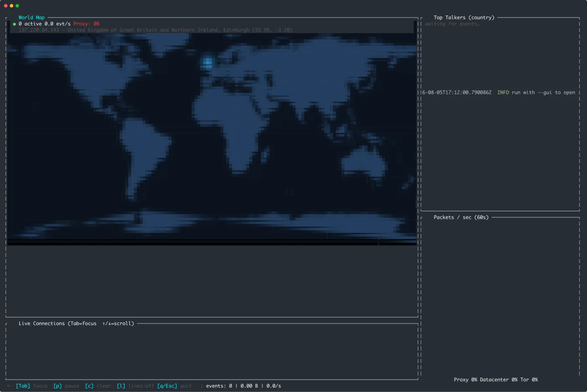Screen dimensions: 587x392
Task: Click the 'Tor 0%' stat
Action: point(529,380)
